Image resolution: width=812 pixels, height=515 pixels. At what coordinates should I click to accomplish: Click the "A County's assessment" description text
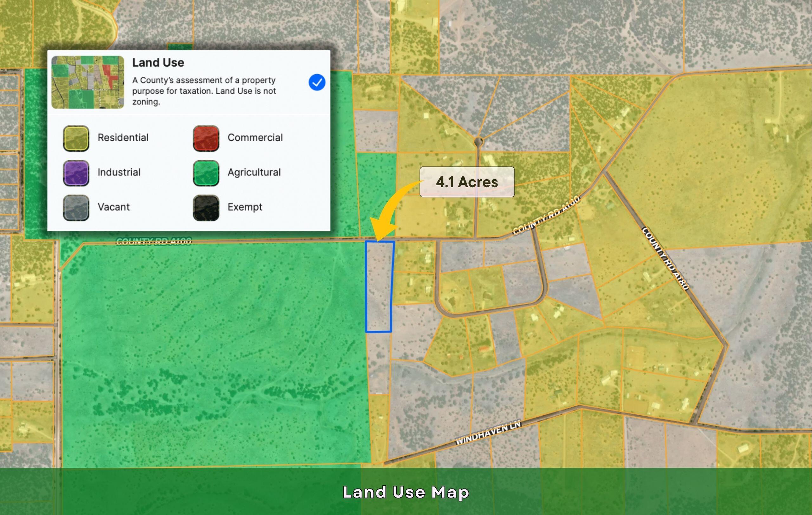(204, 91)
